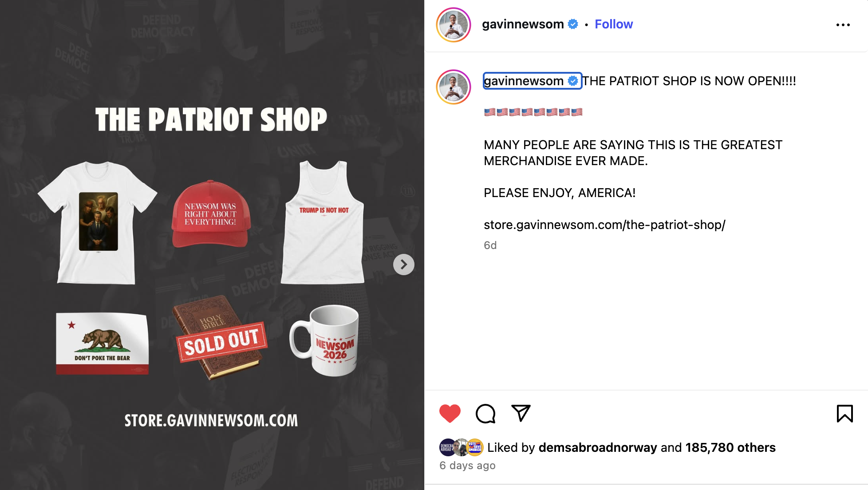Image resolution: width=868 pixels, height=490 pixels.
Task: Go to the next carousel image
Action: [404, 265]
